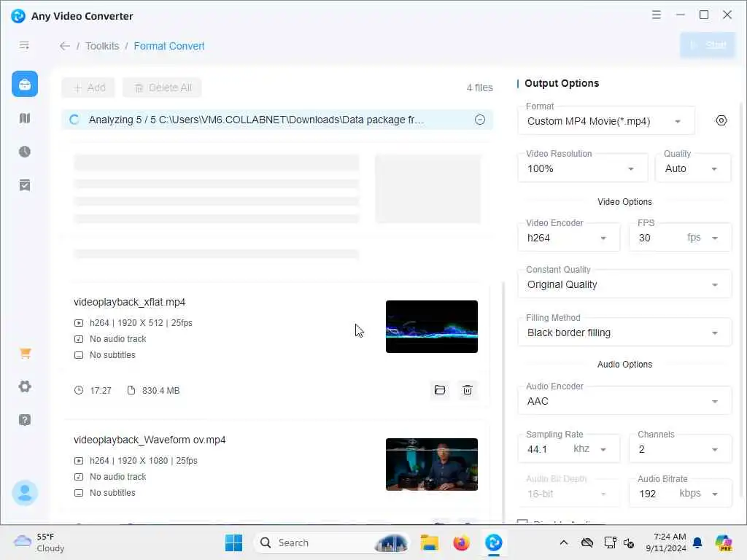Click the Any Video Converter logo

18,16
